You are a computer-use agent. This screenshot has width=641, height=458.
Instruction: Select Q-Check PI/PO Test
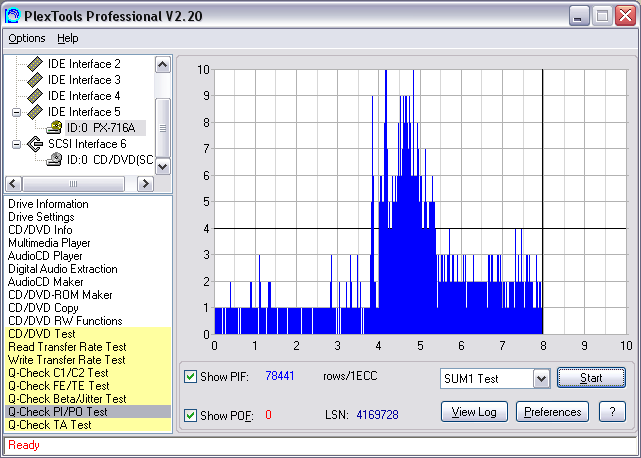coord(88,412)
